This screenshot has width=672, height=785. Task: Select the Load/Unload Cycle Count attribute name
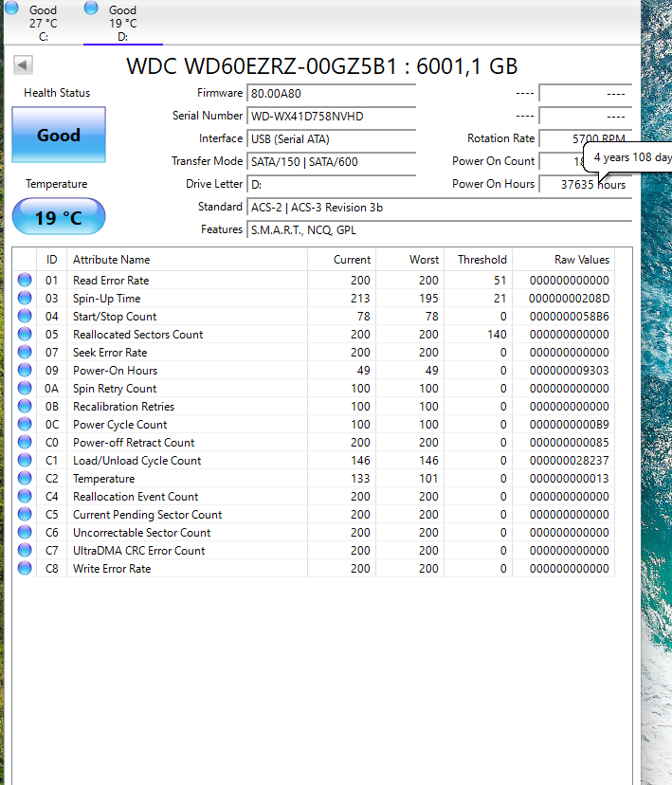[137, 461]
